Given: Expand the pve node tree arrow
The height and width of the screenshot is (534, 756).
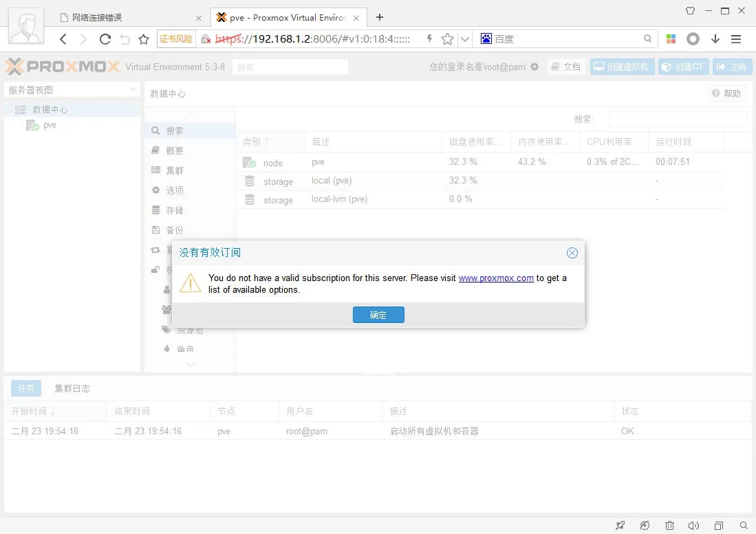Looking at the screenshot, I should tap(21, 125).
